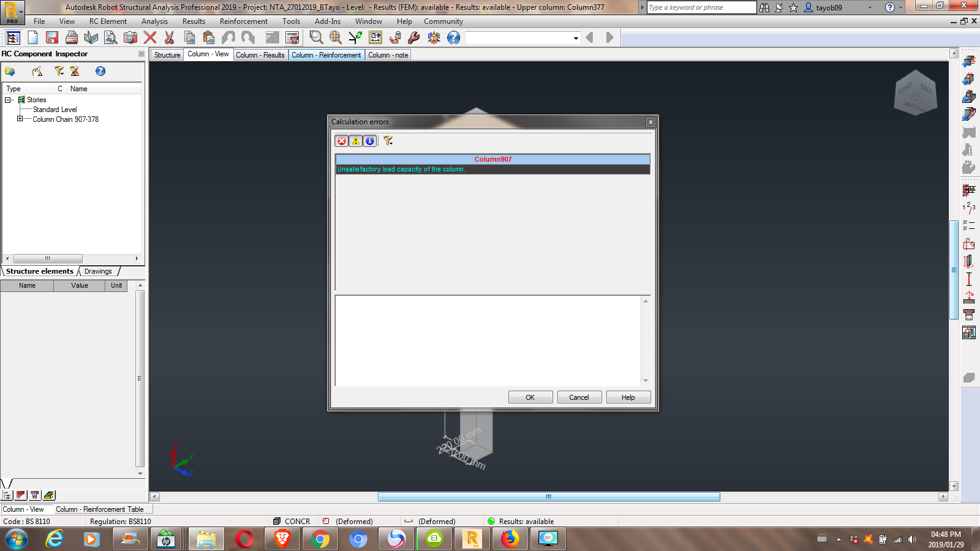
Task: Select the error messages filter in Calculation errors
Action: [341, 141]
